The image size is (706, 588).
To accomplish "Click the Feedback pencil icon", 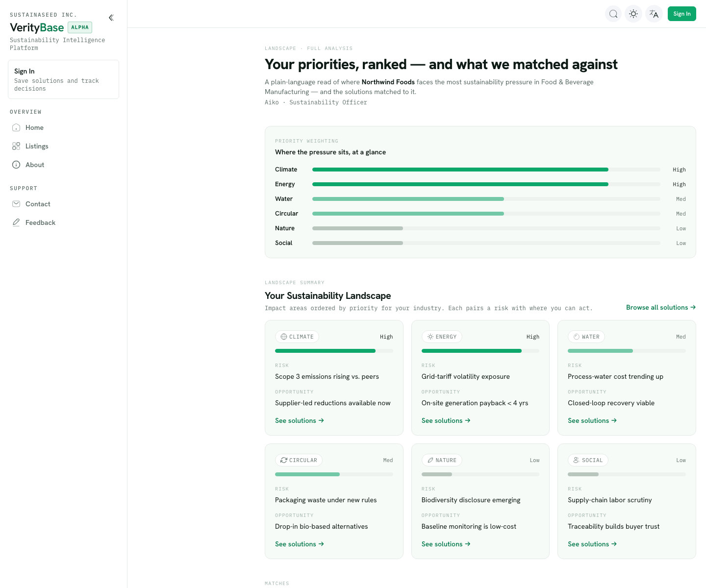I will pyautogui.click(x=16, y=222).
